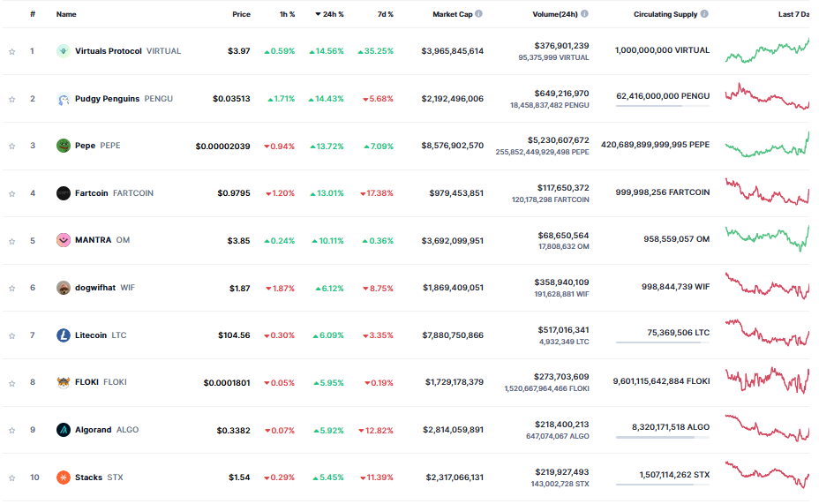Click the Pepe frog logo
The image size is (819, 504).
(x=64, y=146)
